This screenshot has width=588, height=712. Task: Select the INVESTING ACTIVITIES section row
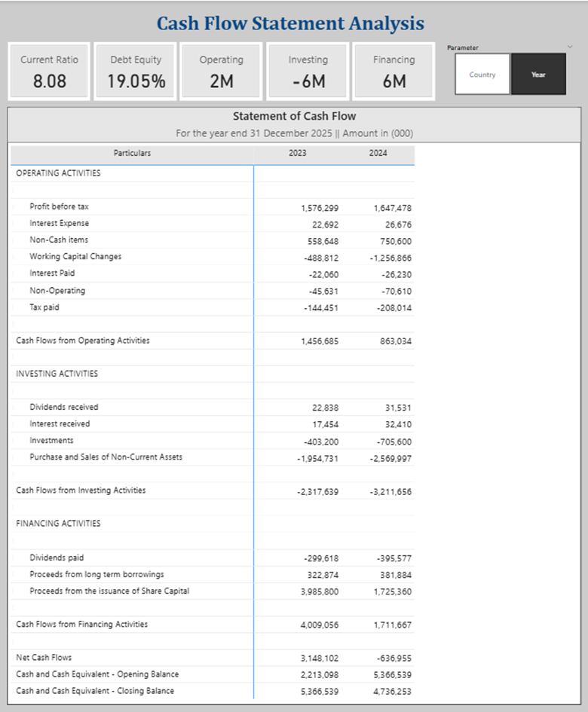coord(57,373)
